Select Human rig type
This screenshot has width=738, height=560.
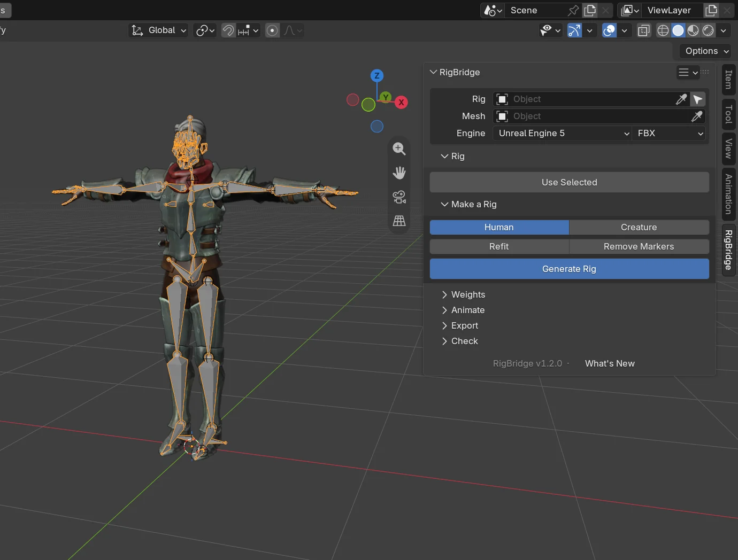click(x=499, y=228)
